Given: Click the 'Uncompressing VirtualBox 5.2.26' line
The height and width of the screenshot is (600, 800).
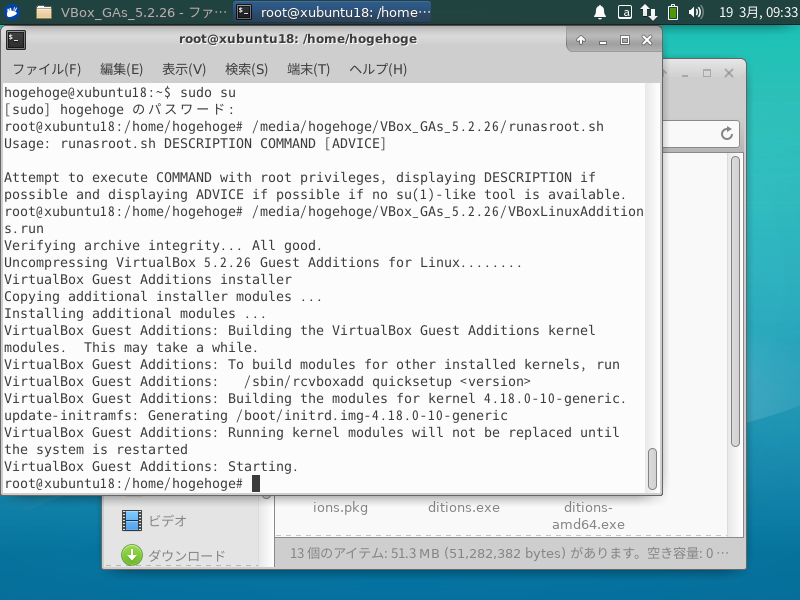Looking at the screenshot, I should click(x=263, y=262).
